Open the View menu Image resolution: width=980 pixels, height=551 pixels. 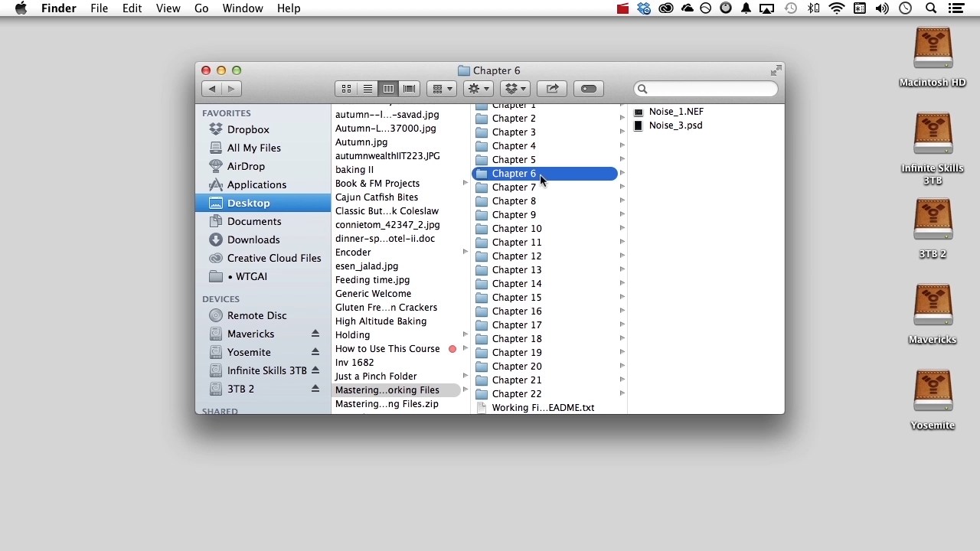point(168,8)
